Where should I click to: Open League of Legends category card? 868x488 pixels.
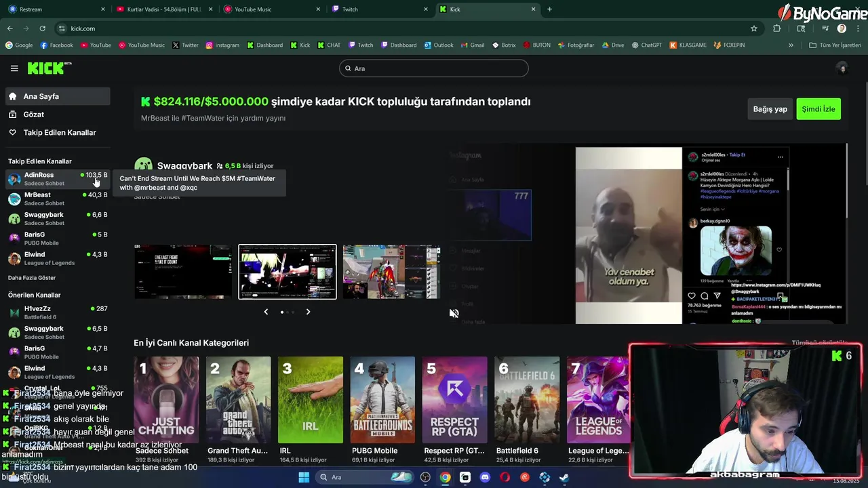599,400
